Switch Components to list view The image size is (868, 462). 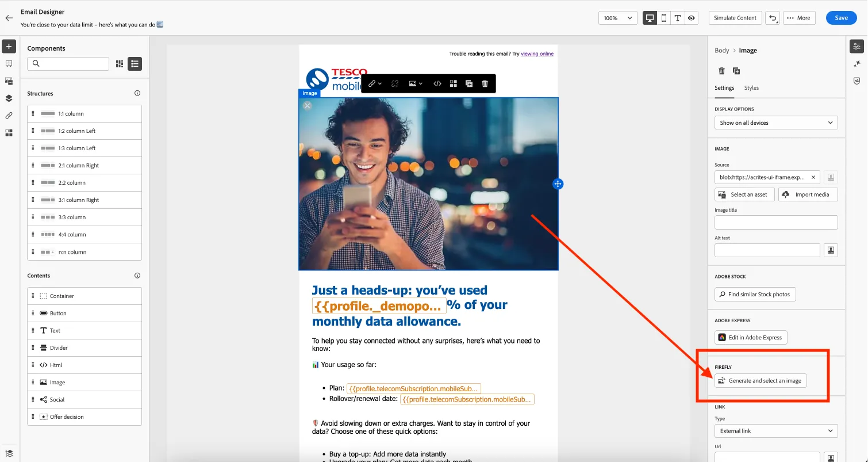click(135, 64)
